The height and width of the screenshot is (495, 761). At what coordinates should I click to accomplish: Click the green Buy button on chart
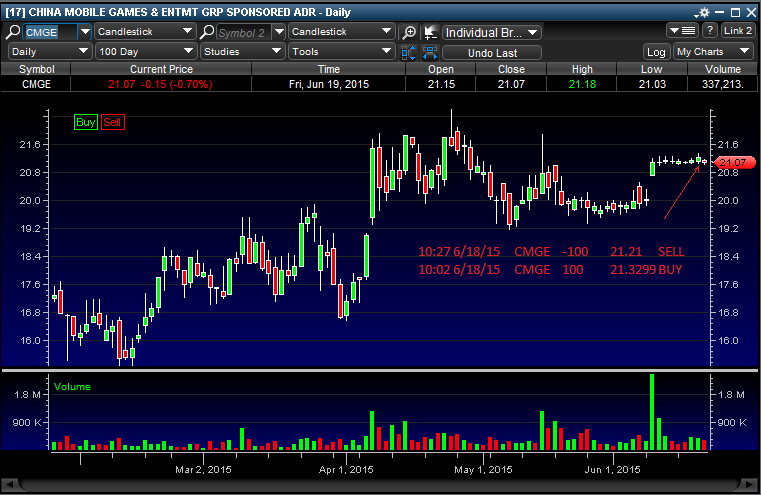(x=86, y=122)
